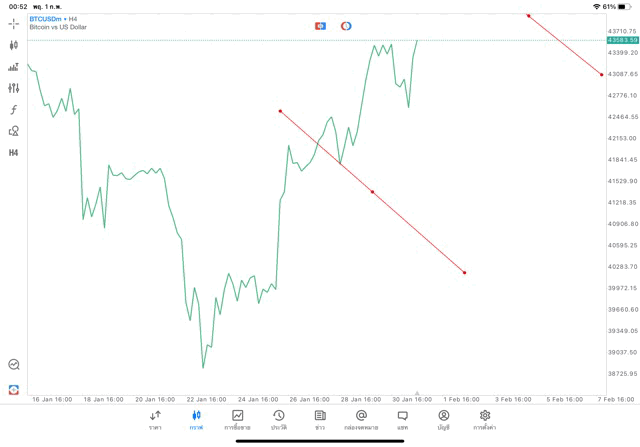Open the settings (การตั้งค่า) gear tab
The height and width of the screenshot is (447, 640).
485,419
